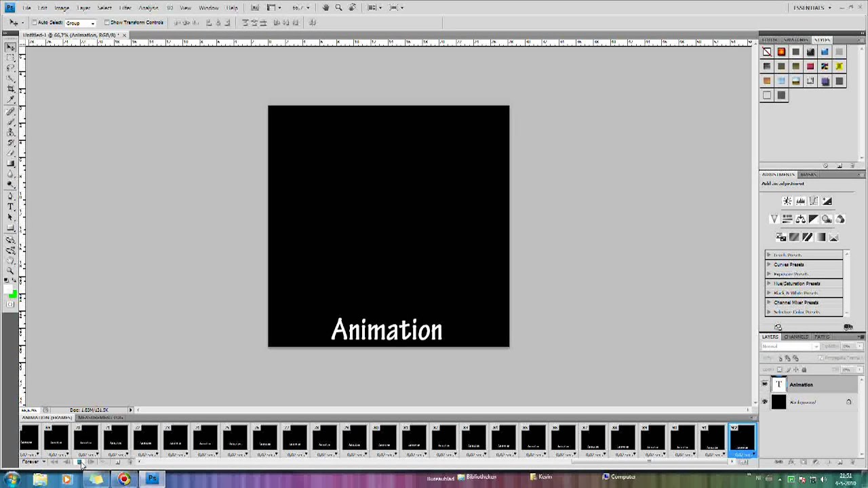Delete the selected animation frame
The height and width of the screenshot is (488, 868).
point(130,462)
